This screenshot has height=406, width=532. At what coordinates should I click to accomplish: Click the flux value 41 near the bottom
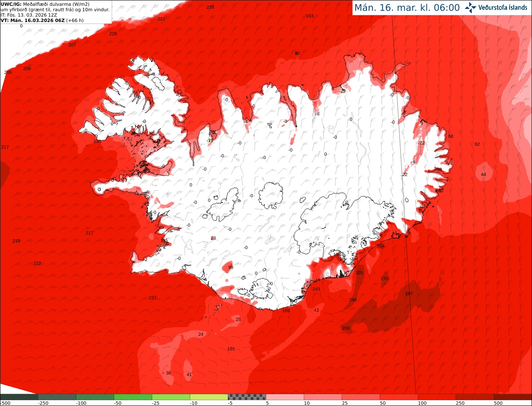(x=189, y=374)
